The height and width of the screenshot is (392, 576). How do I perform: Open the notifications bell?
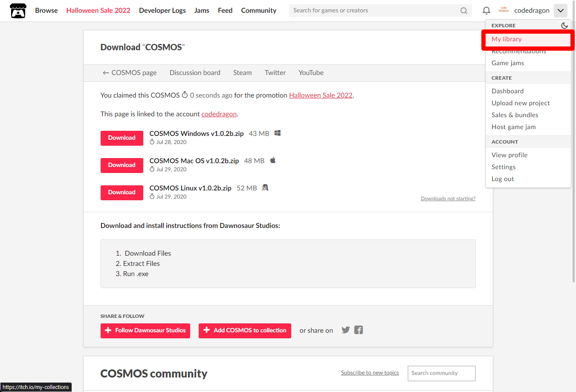[x=486, y=11]
